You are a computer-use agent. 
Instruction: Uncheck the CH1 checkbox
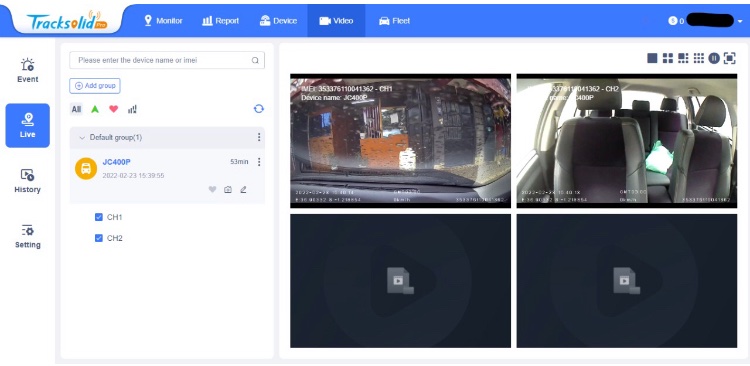99,217
